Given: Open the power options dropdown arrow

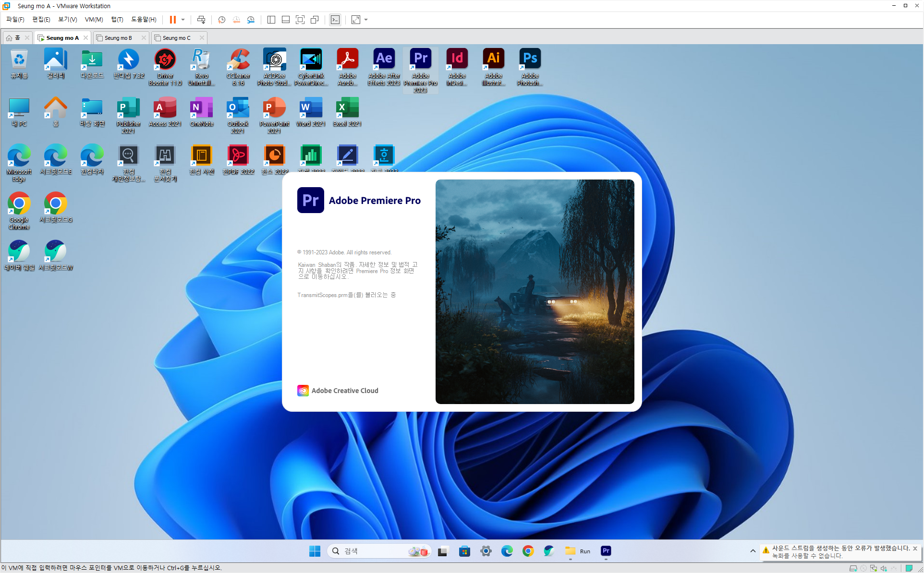Looking at the screenshot, I should click(183, 20).
